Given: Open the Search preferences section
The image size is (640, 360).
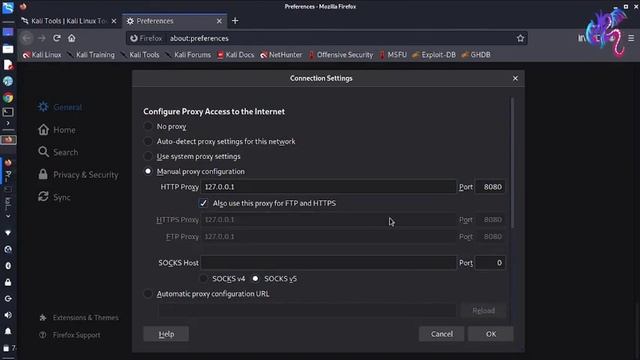Looking at the screenshot, I should pyautogui.click(x=58, y=152).
